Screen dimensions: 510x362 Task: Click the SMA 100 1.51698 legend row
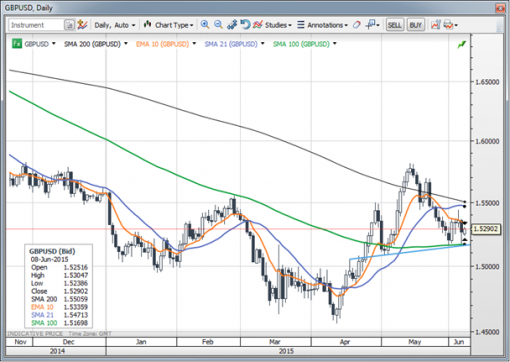pos(59,323)
